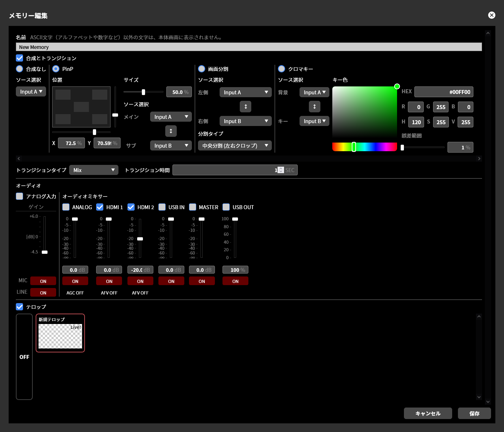Click the key color gradient picker
Viewport: 504px width, 432px height.
tap(365, 112)
